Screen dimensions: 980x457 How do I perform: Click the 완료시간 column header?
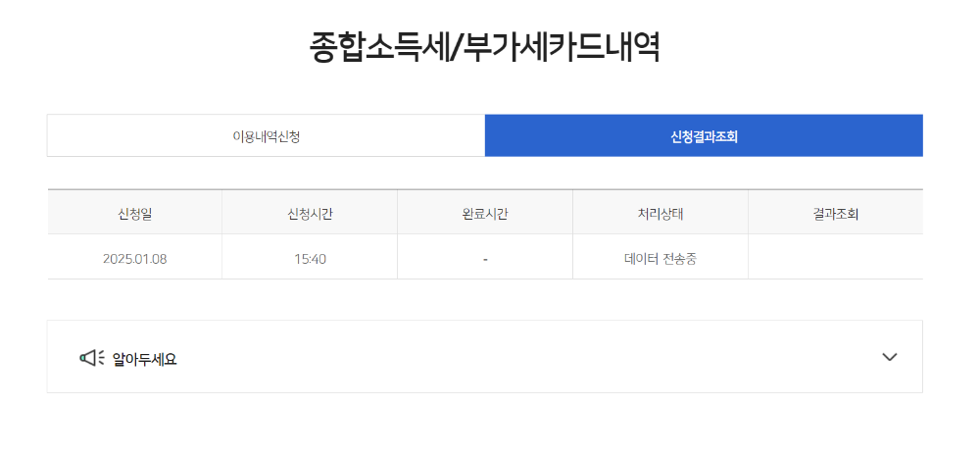pos(485,214)
